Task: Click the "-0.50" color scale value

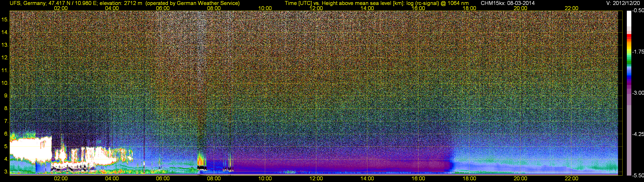Action: click(638, 10)
